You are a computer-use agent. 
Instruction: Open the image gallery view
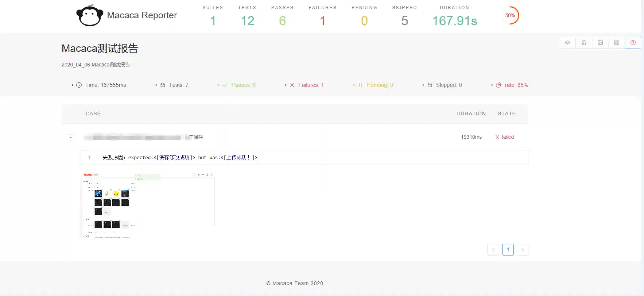pyautogui.click(x=600, y=43)
